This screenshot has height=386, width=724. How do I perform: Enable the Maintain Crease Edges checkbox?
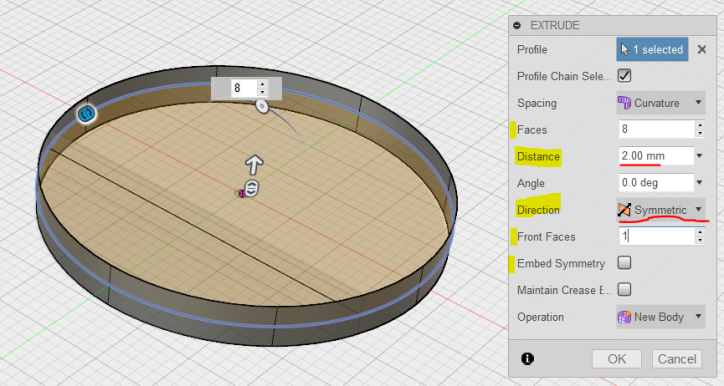(624, 290)
